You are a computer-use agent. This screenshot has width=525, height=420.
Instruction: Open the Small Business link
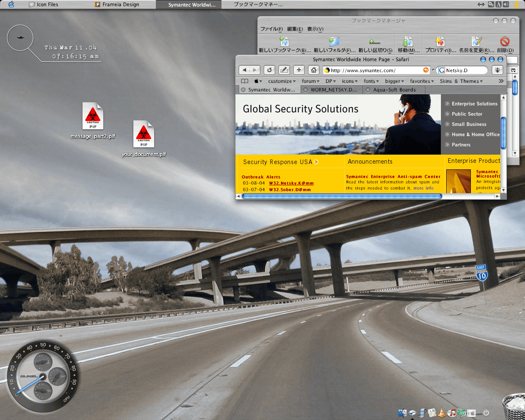[x=469, y=124]
